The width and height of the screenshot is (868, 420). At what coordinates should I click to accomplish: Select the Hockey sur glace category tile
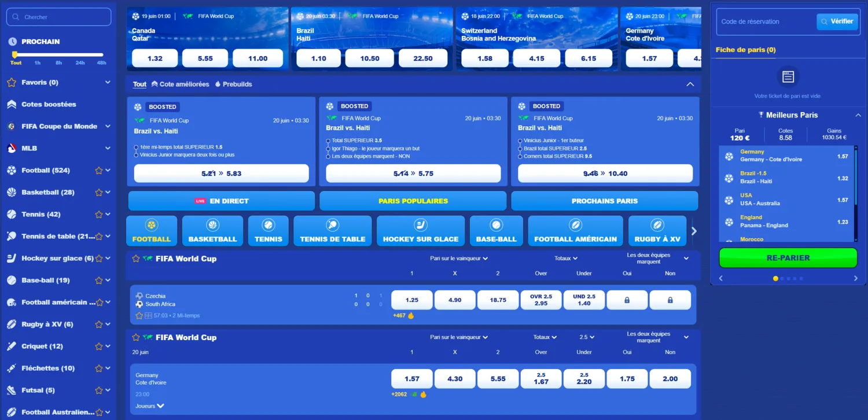421,231
